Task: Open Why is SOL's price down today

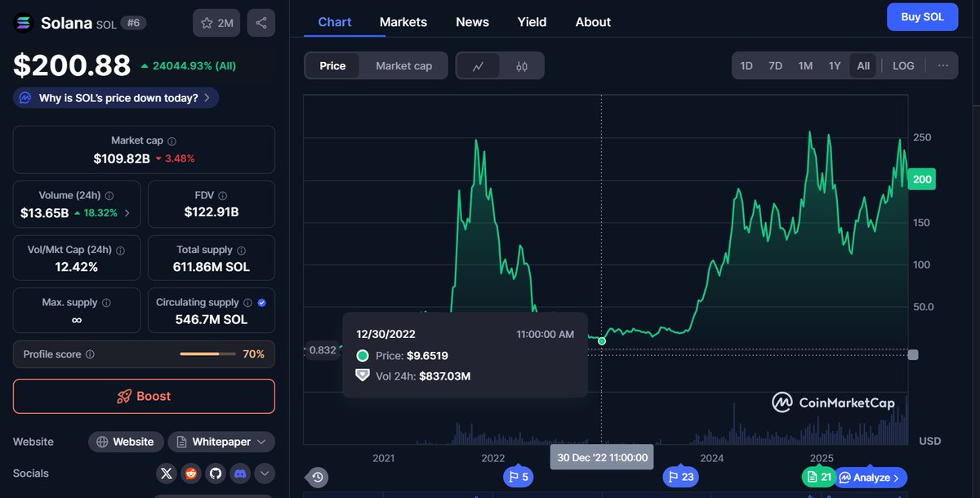Action: click(x=116, y=98)
